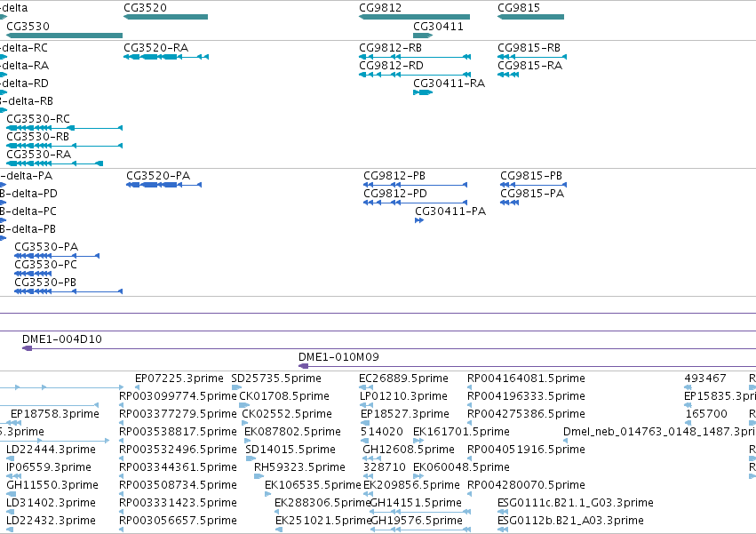Screen dimensions: 756x534
Task: Open EST EP18758.3prime
Action: 55,414
